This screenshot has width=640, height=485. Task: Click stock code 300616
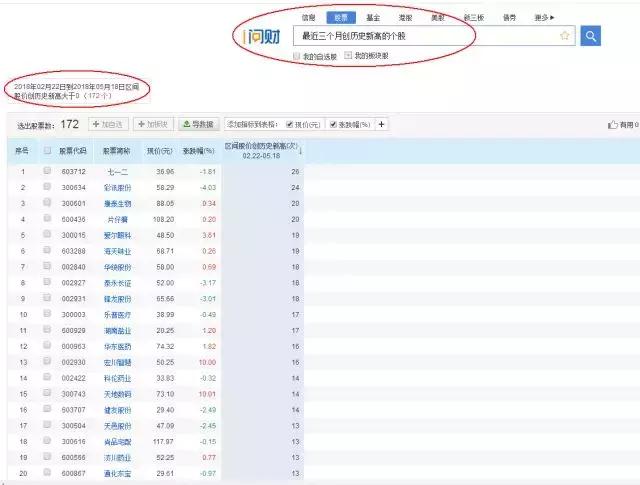pyautogui.click(x=73, y=442)
